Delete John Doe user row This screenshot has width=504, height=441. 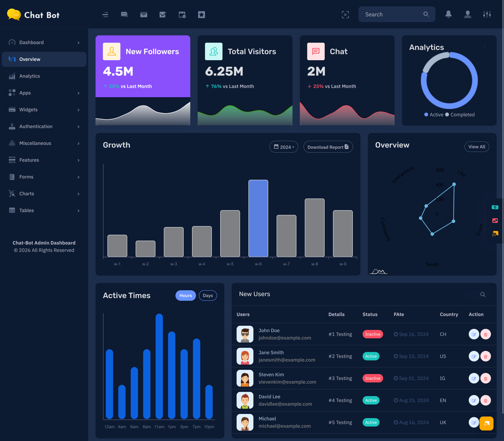tap(485, 334)
